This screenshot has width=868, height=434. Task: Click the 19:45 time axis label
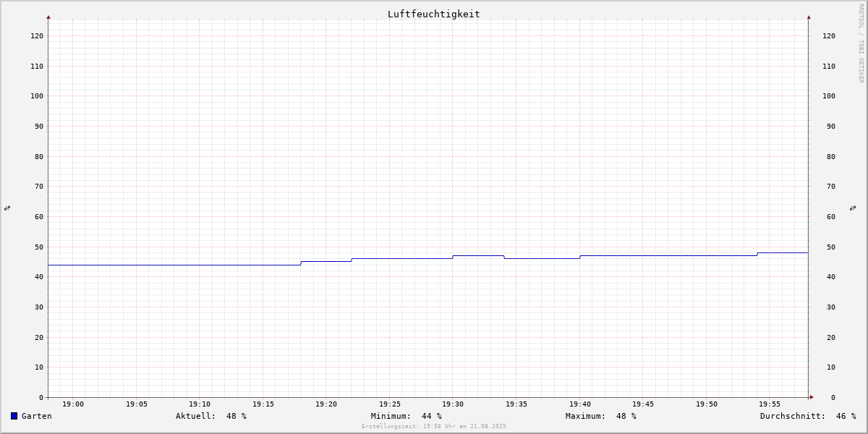(643, 404)
